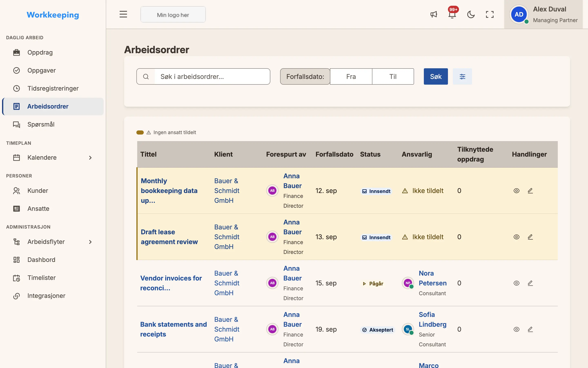The height and width of the screenshot is (368, 588).
Task: Enter fullscreen mode icon
Action: (490, 14)
